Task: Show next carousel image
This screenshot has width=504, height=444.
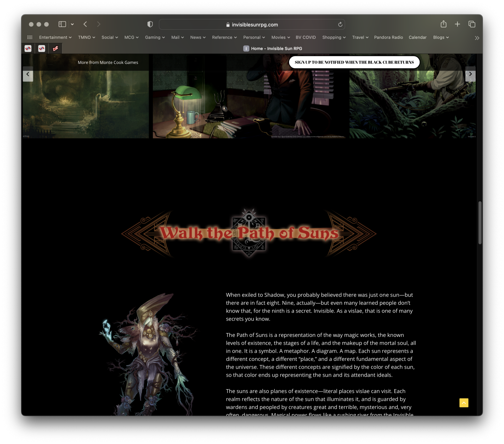Action: point(470,74)
